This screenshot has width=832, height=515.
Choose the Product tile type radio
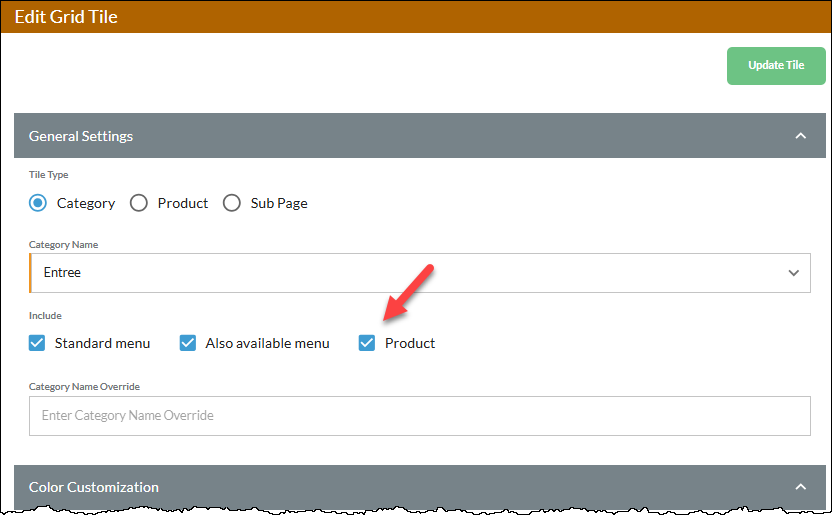point(138,203)
